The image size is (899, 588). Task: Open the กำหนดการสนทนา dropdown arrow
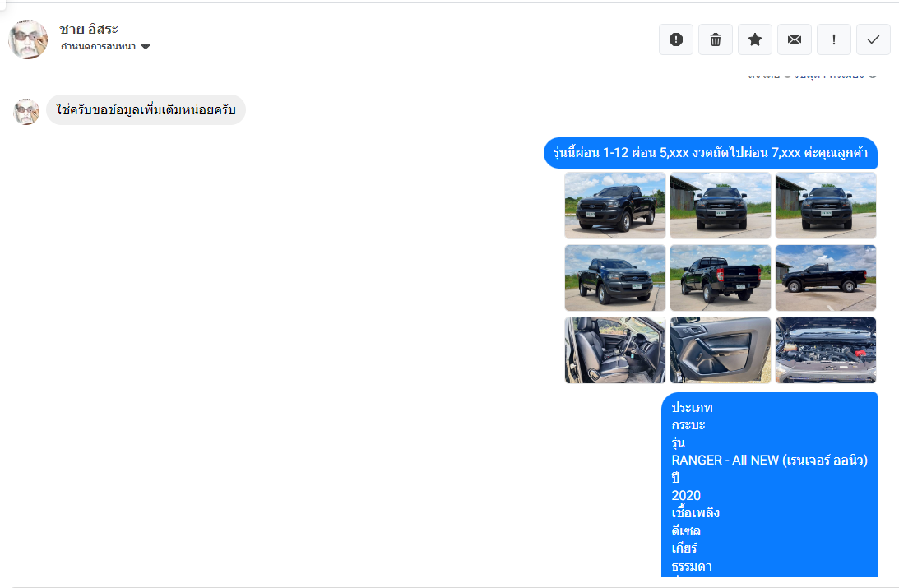pos(146,47)
